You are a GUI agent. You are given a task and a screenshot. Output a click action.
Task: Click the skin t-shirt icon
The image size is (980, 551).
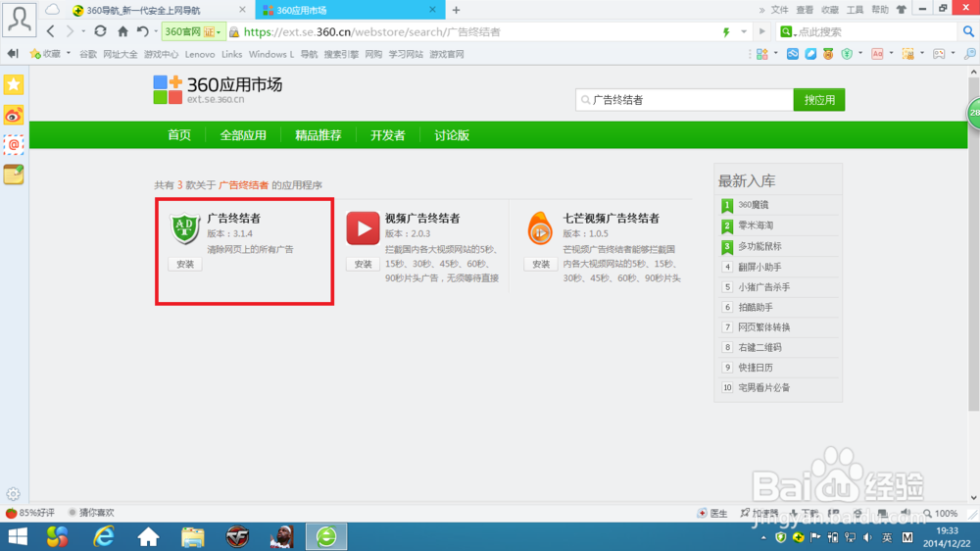click(902, 10)
